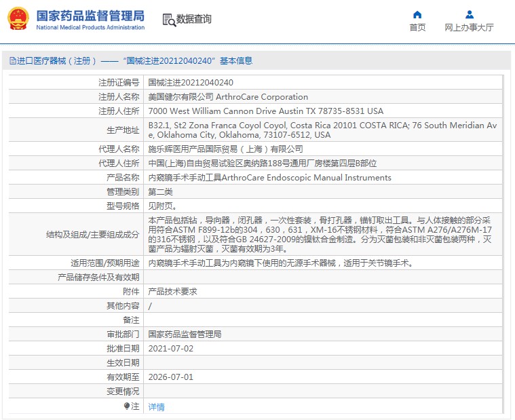
Task: Click management category value 第二类
Action: click(x=160, y=192)
